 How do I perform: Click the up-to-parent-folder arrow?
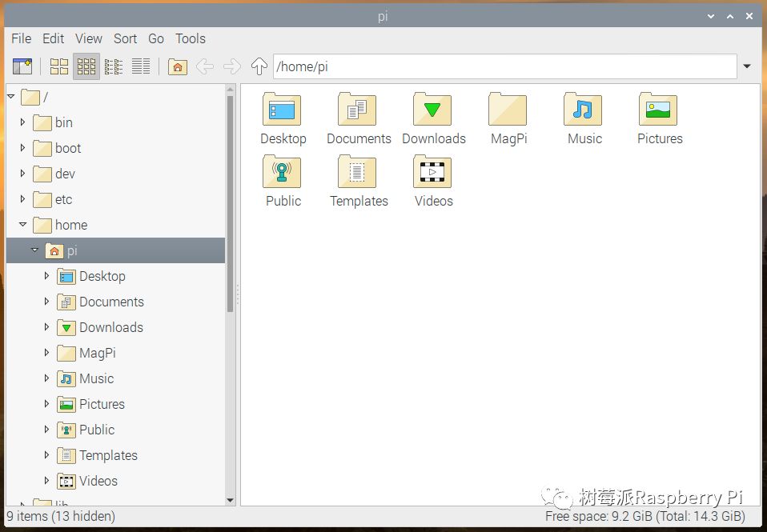(x=259, y=66)
